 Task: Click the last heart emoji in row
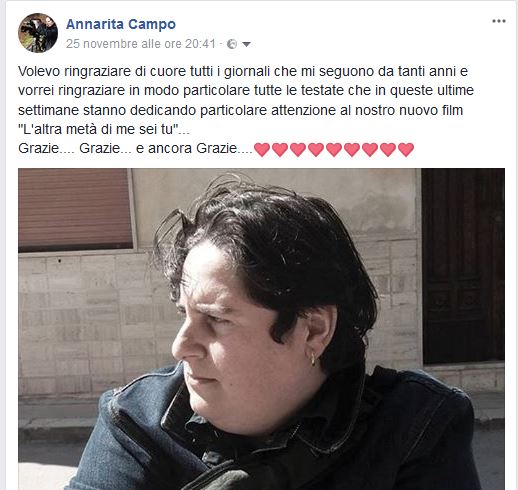click(x=406, y=149)
